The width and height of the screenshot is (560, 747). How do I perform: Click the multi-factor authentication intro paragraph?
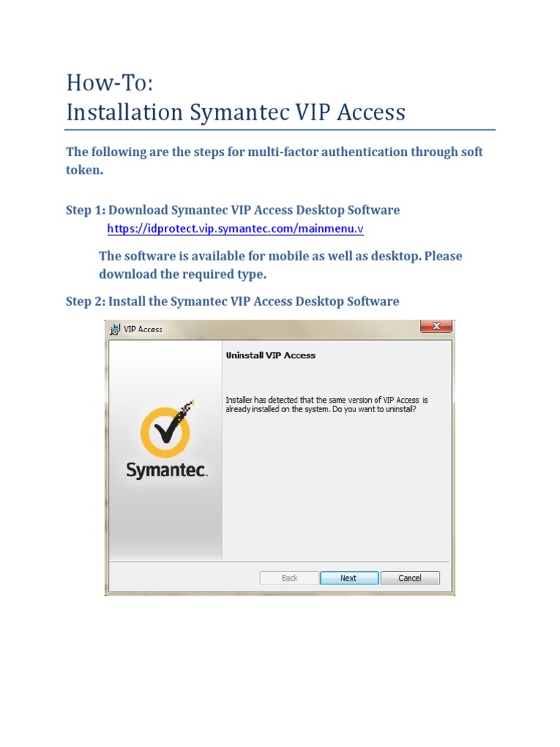click(x=274, y=160)
